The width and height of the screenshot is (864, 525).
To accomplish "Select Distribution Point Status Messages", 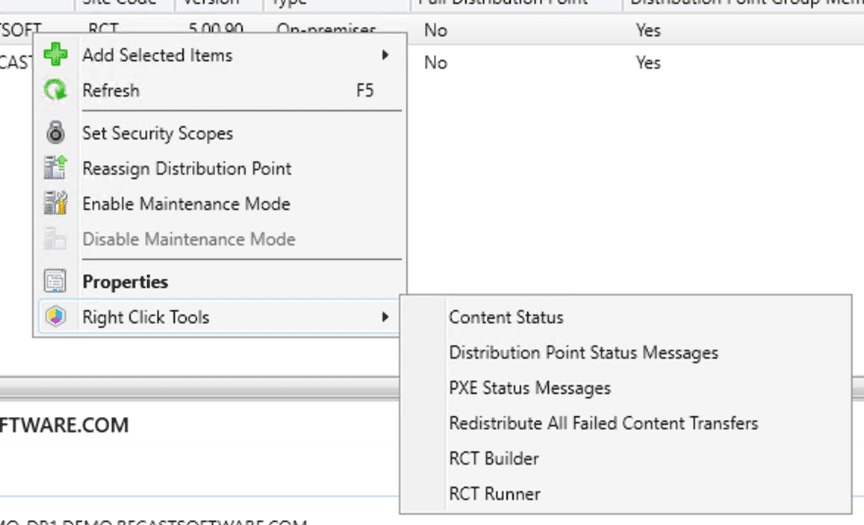I will tap(583, 352).
